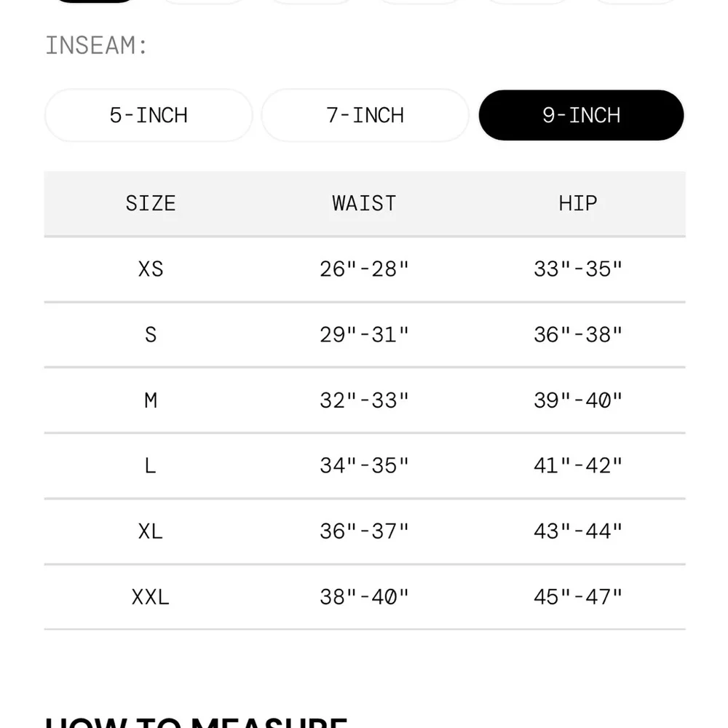This screenshot has width=728, height=728.
Task: Click the HOW TO MEASURE heading
Action: point(196,721)
